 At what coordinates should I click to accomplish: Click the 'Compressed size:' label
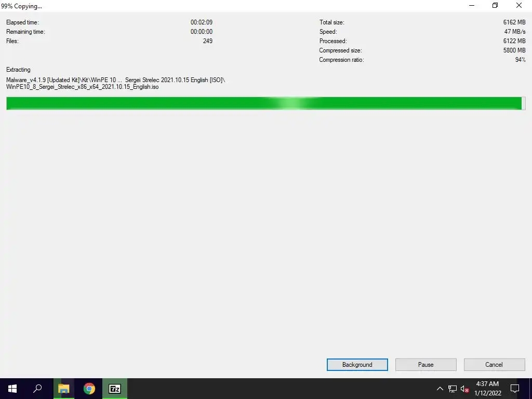(340, 50)
